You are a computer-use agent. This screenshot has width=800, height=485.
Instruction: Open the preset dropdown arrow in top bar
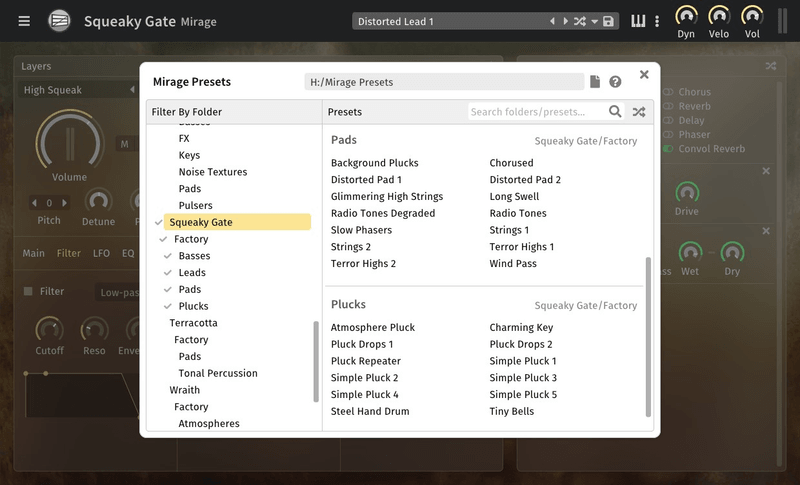coord(595,21)
